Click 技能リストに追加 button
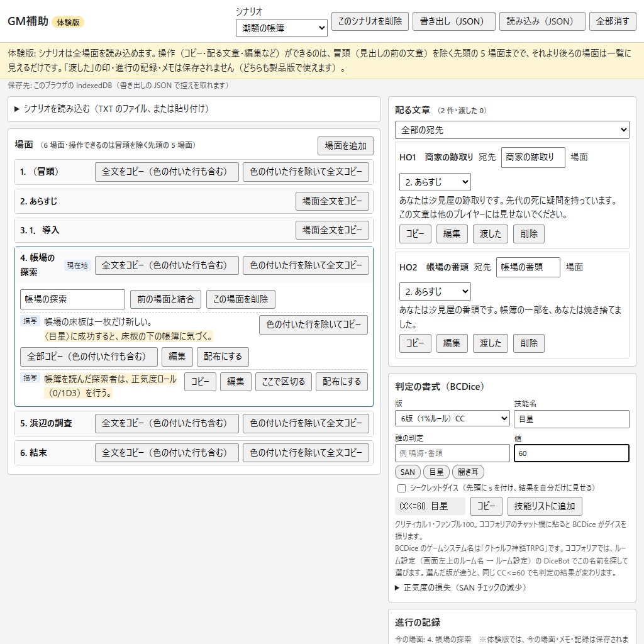 545,506
